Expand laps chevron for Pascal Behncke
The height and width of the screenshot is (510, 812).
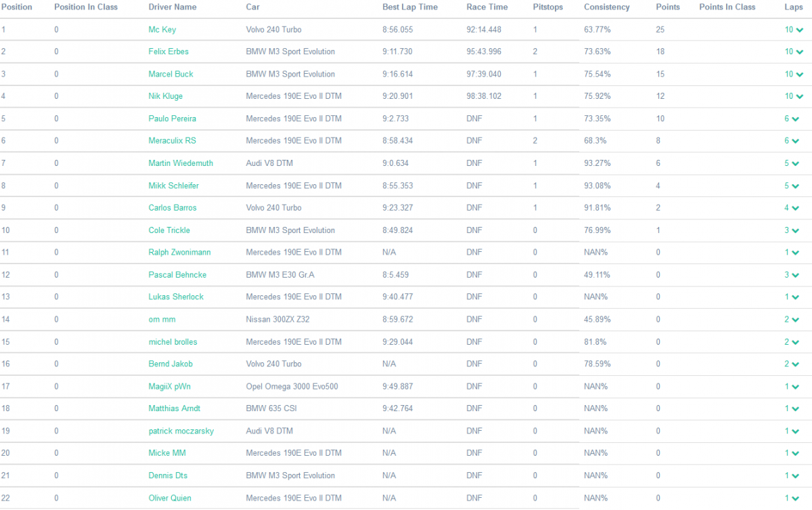[x=795, y=276]
